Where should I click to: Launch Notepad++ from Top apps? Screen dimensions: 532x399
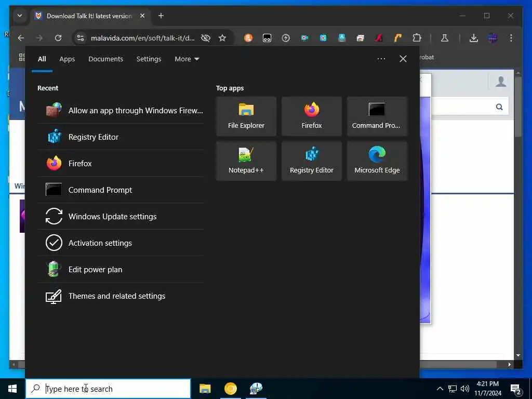pos(246,161)
